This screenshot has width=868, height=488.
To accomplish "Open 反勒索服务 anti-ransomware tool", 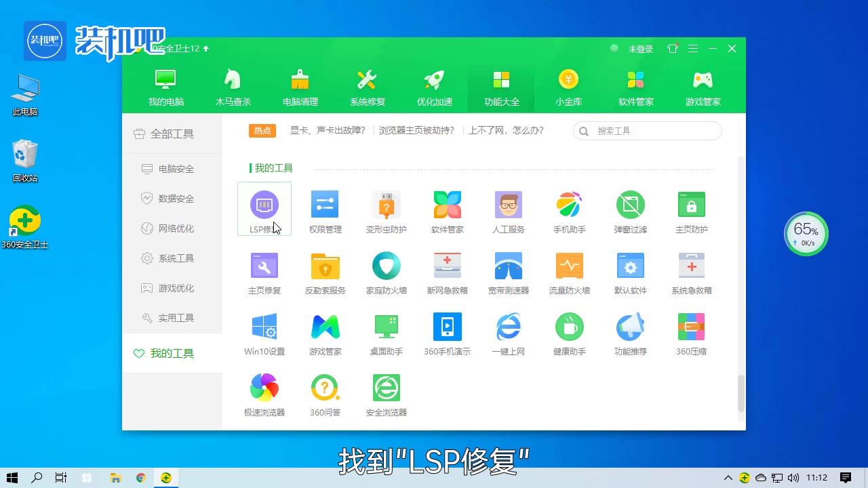I will pos(325,266).
